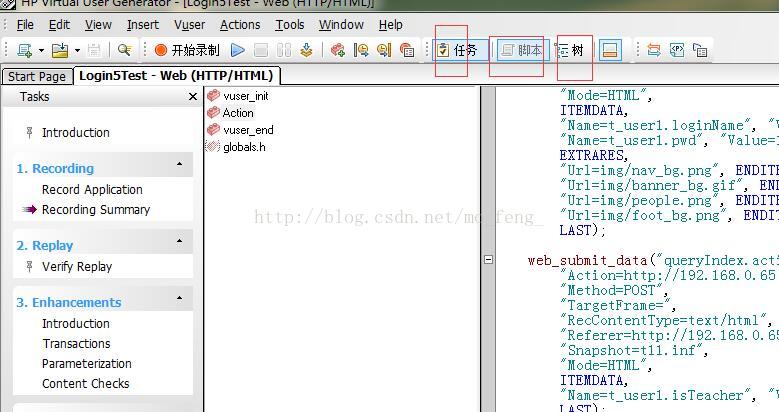Open the File menu
779x412 pixels.
[25, 25]
